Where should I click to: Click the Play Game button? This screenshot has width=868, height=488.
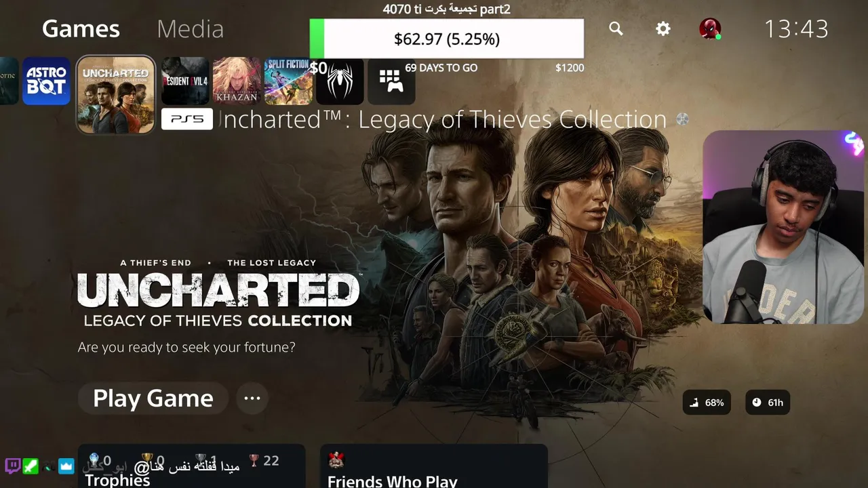(153, 398)
